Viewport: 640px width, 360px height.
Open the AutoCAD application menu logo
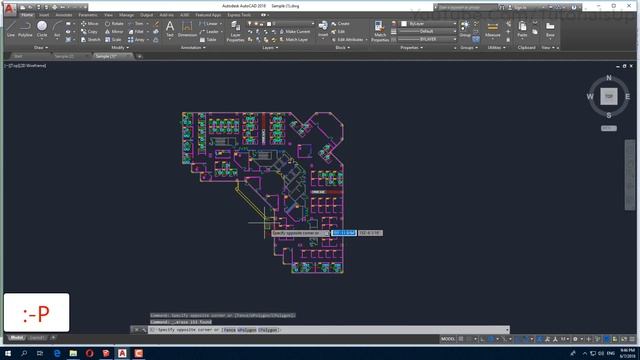(x=9, y=9)
